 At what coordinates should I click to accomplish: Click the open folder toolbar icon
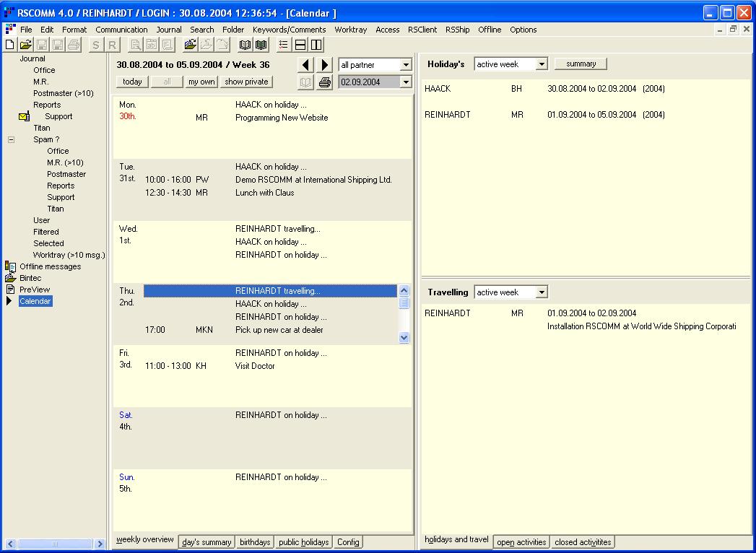26,45
